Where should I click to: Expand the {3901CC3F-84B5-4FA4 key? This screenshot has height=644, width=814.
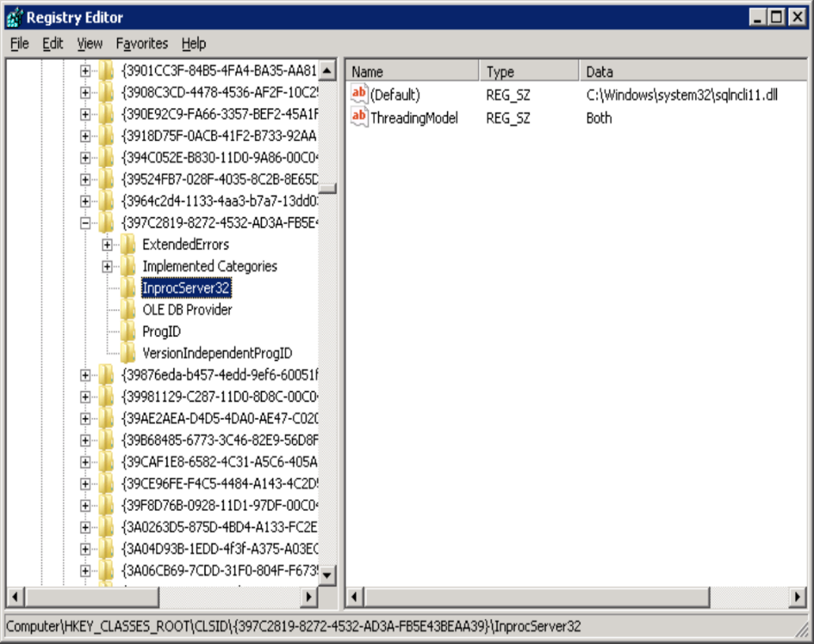(85, 71)
